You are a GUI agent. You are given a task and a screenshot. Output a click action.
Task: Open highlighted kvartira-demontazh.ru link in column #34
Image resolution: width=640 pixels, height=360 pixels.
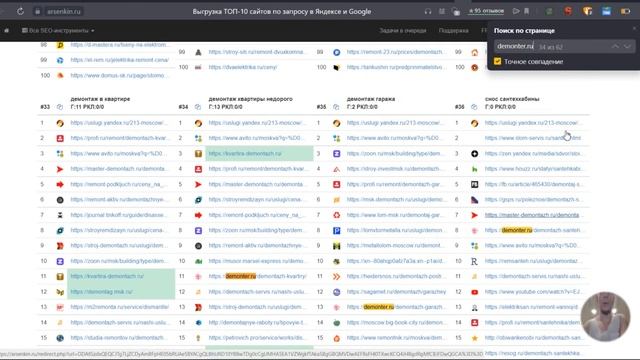245,153
